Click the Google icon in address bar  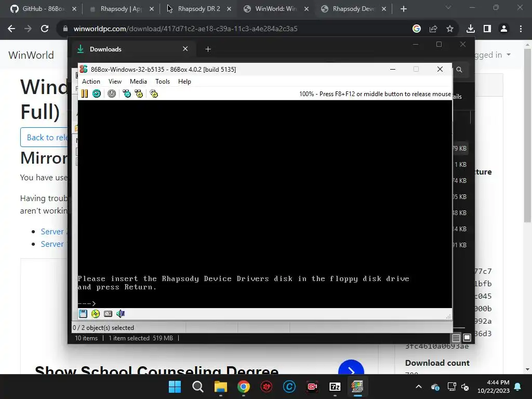point(416,29)
